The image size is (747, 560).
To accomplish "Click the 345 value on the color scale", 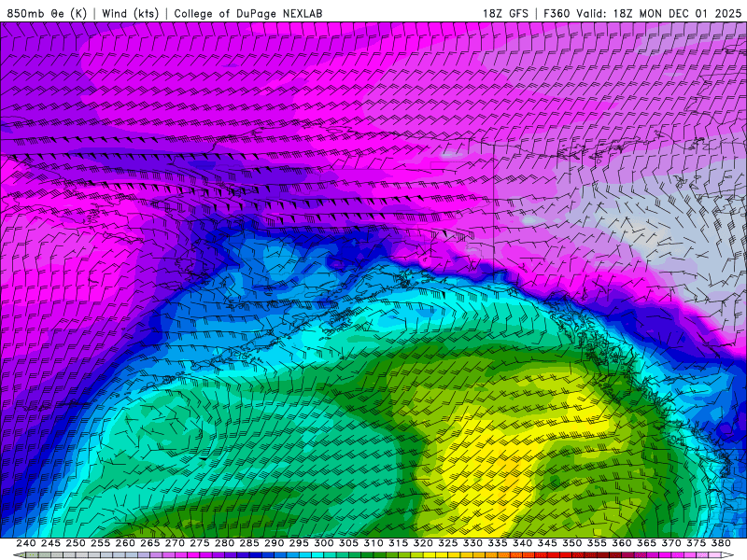I will pyautogui.click(x=547, y=543).
